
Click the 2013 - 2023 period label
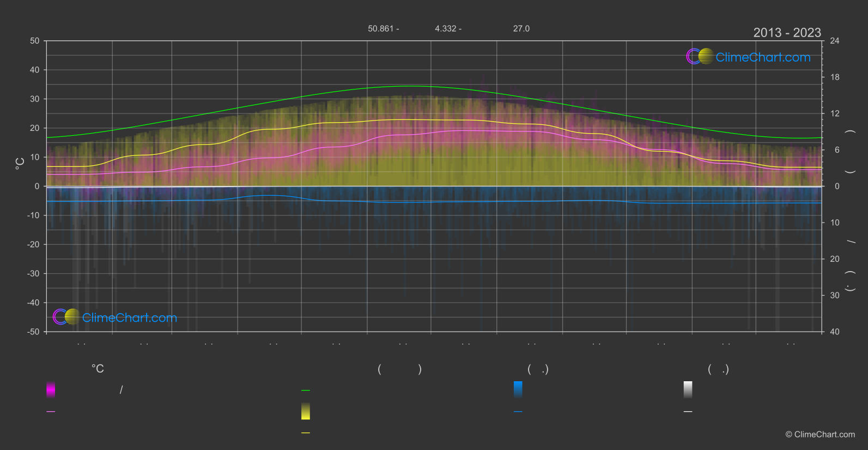coord(787,33)
